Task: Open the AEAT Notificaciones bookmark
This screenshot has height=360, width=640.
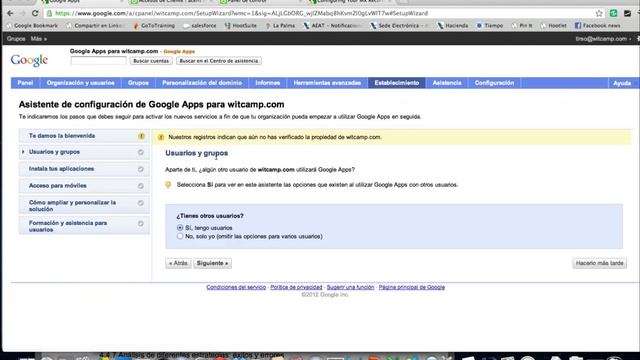Action: [332, 26]
